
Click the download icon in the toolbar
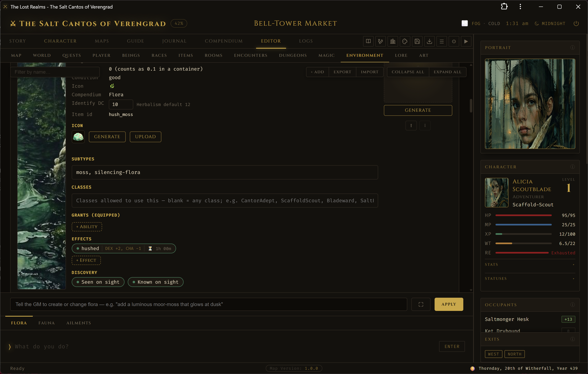coord(429,41)
